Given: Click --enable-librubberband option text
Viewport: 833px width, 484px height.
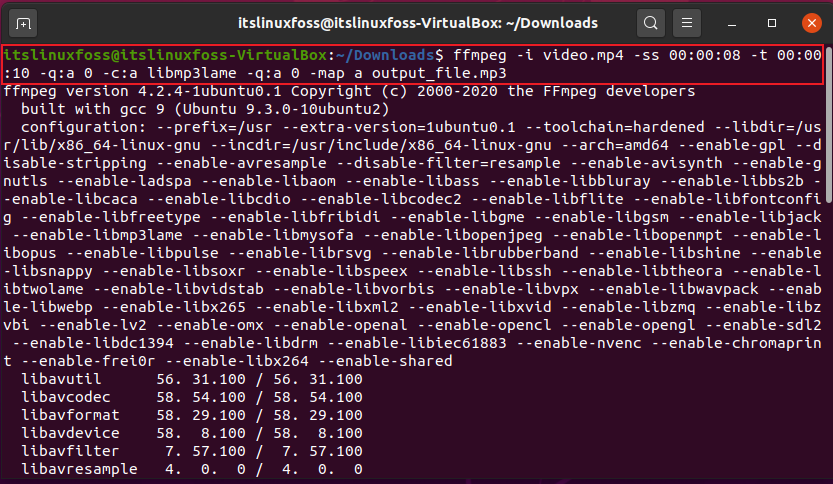Looking at the screenshot, I should click(480, 253).
